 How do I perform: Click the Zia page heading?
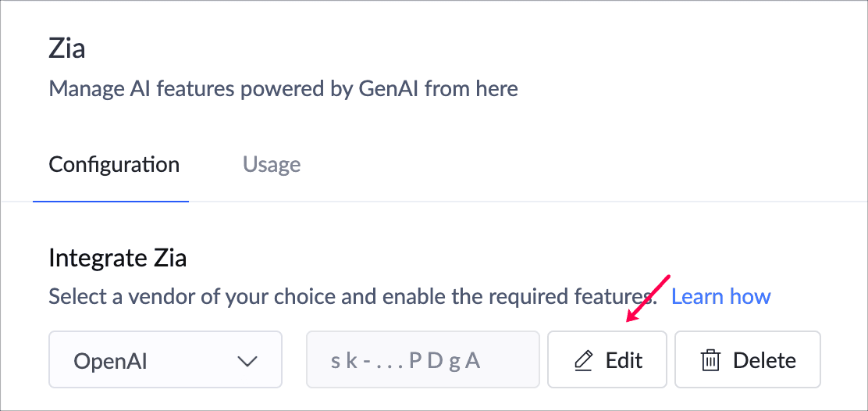67,48
